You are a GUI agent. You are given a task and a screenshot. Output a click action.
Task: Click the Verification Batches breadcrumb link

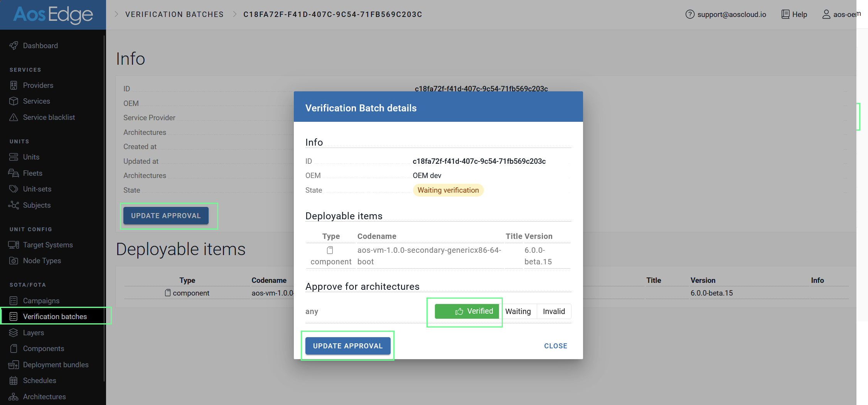click(x=174, y=14)
